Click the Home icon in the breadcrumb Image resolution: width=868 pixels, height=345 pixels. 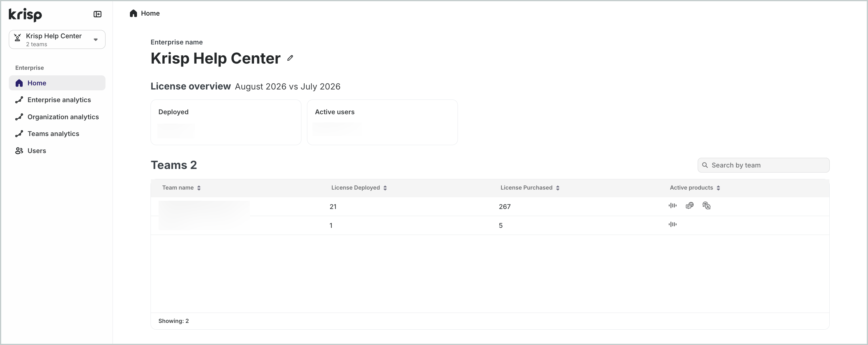(x=133, y=14)
